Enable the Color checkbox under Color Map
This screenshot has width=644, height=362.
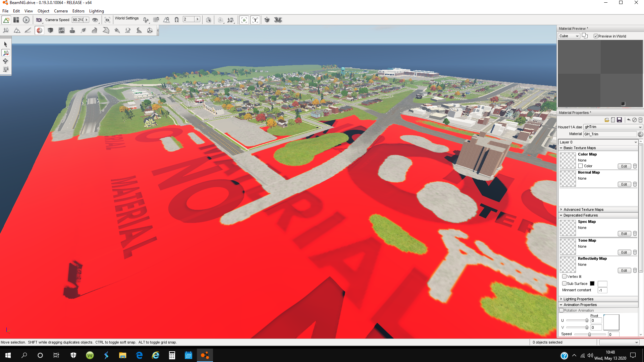coord(580,166)
